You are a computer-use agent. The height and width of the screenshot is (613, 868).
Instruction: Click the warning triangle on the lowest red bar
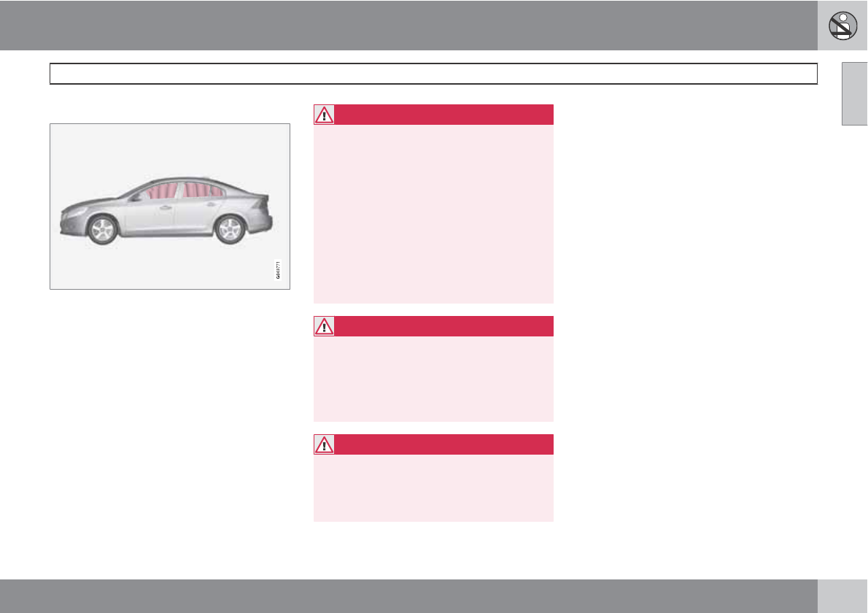pos(324,444)
